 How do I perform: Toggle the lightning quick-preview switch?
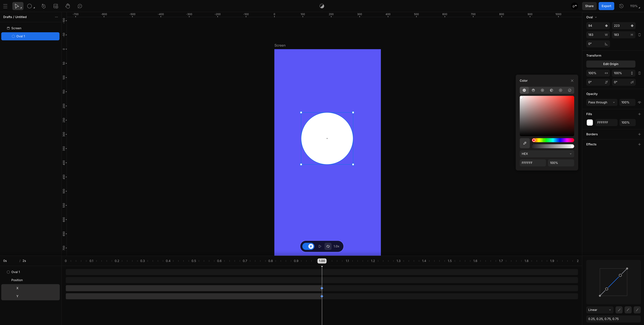click(308, 246)
